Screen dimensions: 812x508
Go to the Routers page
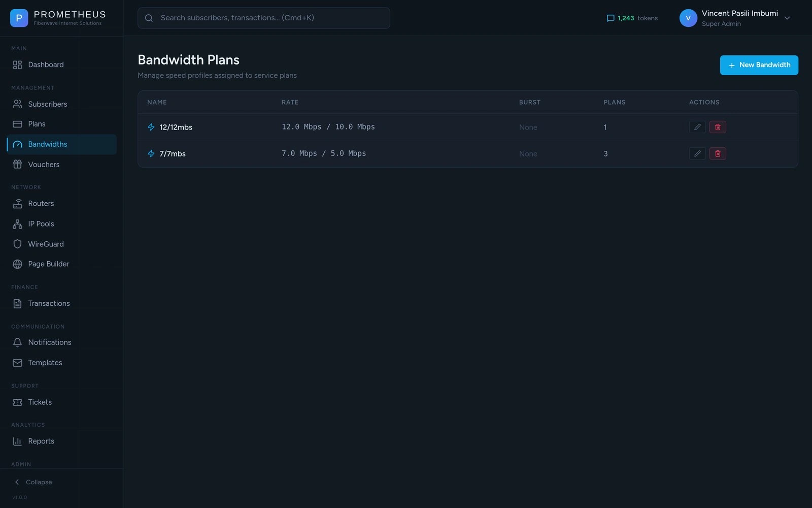[41, 204]
